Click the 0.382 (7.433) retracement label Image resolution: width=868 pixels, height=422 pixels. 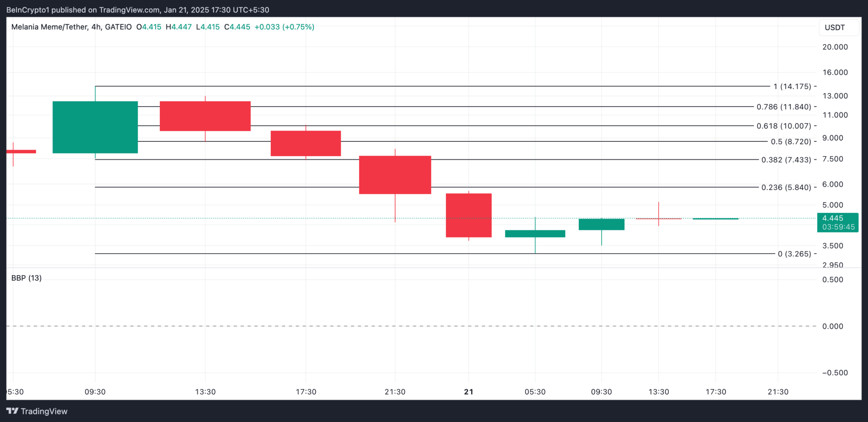786,160
